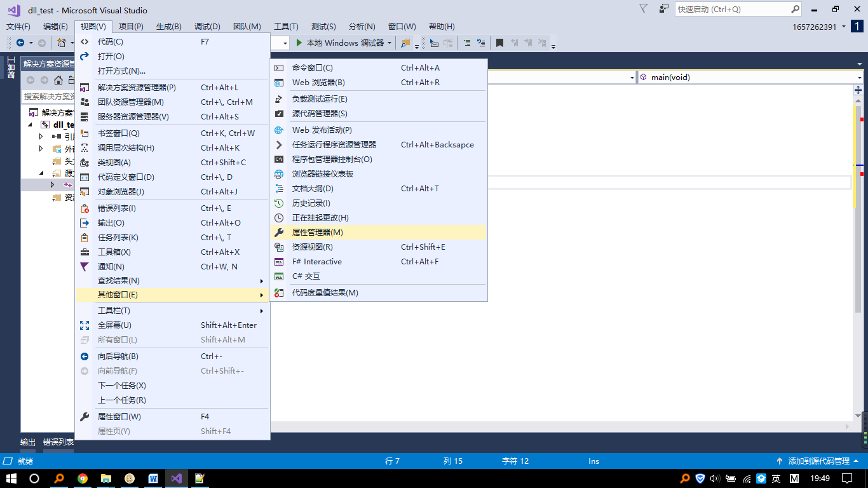868x488 pixels.
Task: Click the magnifier icon in the Quick Launch box
Action: [x=795, y=9]
